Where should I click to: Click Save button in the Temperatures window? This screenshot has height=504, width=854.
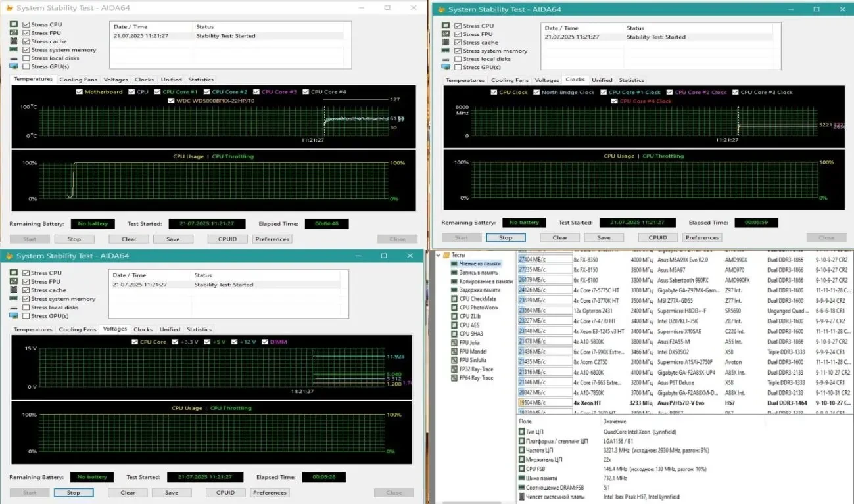(x=173, y=239)
